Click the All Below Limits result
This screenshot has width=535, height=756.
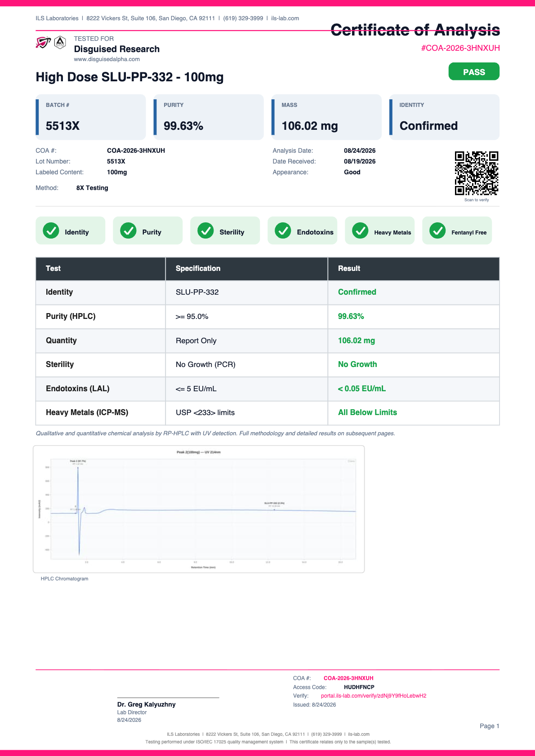368,412
